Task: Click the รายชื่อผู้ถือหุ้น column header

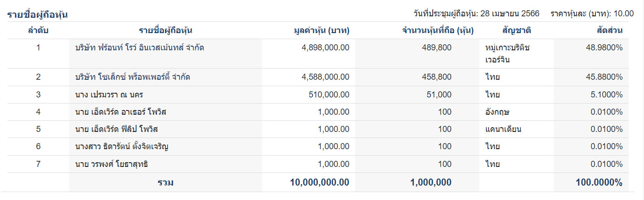Action: click(166, 31)
